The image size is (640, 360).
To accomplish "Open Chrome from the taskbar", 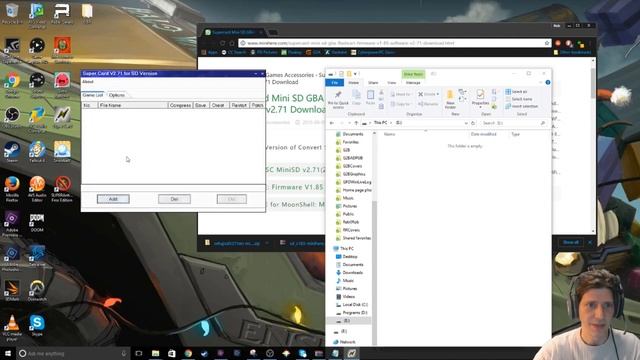I will point(188,353).
